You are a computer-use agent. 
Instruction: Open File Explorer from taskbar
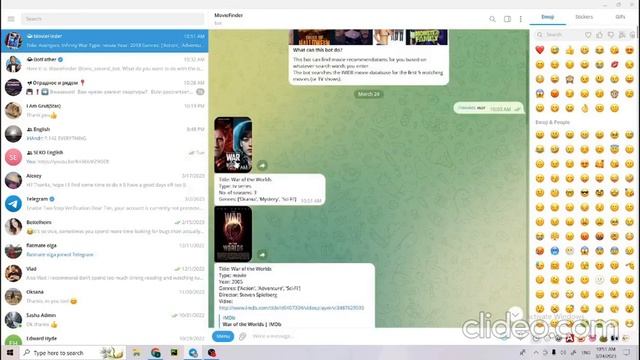pyautogui.click(x=136, y=353)
